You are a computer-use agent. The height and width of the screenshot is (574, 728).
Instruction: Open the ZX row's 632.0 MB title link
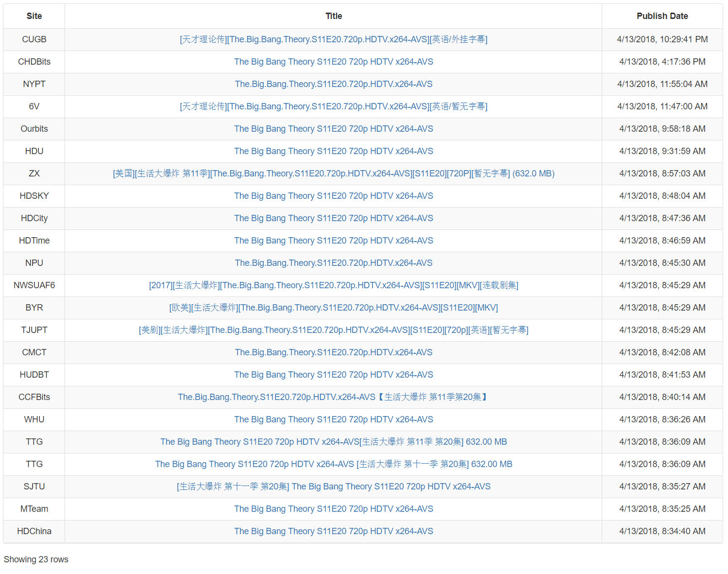pyautogui.click(x=334, y=174)
